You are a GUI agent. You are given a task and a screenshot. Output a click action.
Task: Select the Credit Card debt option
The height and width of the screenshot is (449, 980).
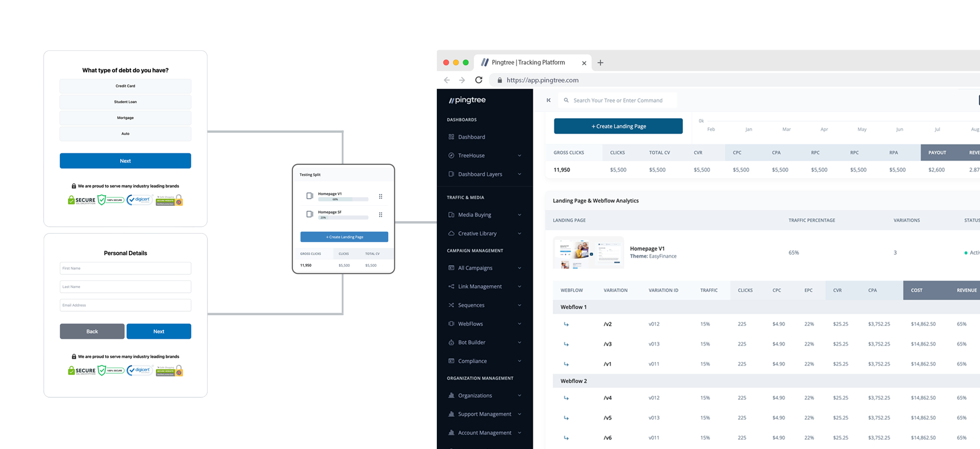click(x=125, y=86)
